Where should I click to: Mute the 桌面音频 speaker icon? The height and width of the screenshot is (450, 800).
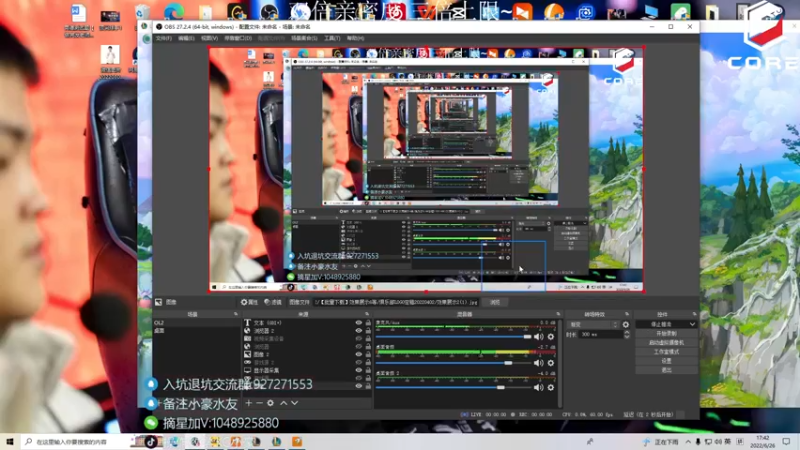pos(538,363)
